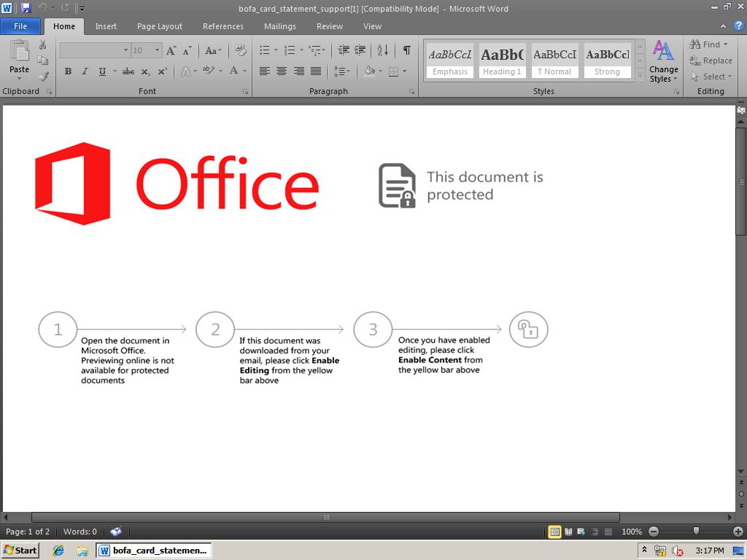The height and width of the screenshot is (560, 747).
Task: Click the Multilevel list icon
Action: 314,50
